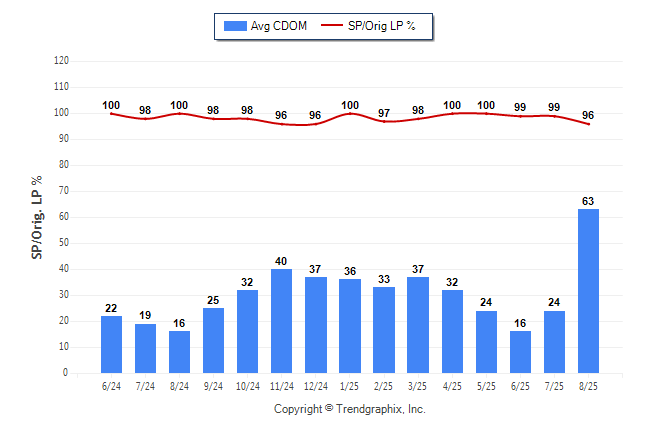Click the 99 line label above 6/25
Viewport: 646px width, 434px height.
click(520, 107)
